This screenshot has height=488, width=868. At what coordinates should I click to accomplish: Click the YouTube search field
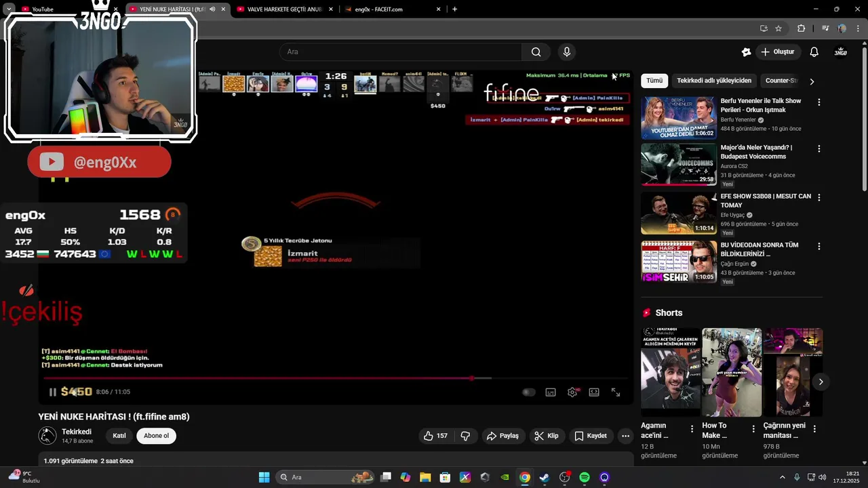click(400, 52)
